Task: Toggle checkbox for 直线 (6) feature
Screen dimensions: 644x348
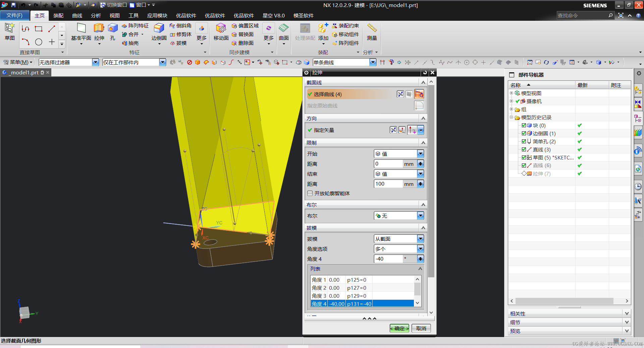Action: tap(524, 165)
